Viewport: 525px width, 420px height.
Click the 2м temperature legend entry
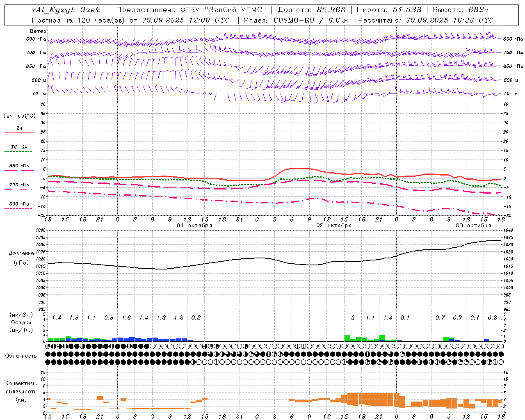(19, 128)
